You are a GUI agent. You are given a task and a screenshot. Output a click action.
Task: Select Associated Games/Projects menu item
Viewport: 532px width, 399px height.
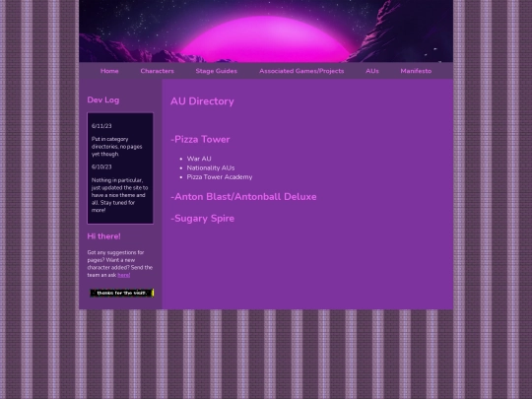(301, 71)
